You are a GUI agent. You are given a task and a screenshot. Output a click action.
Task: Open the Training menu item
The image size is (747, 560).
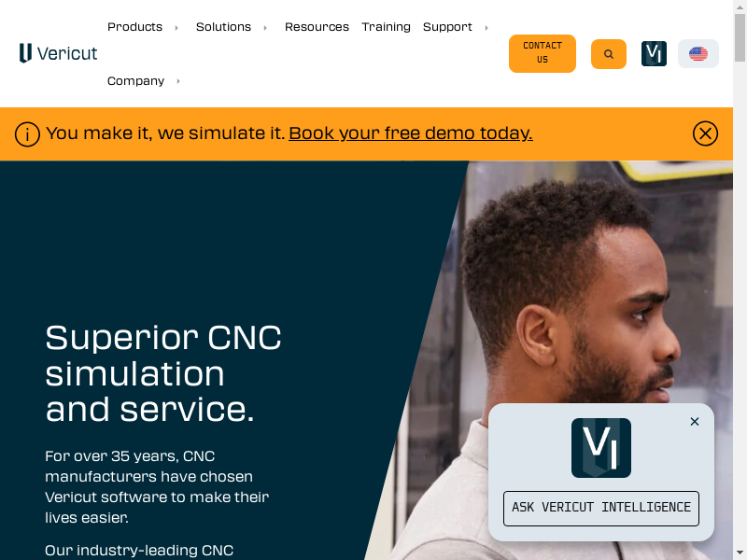(386, 27)
